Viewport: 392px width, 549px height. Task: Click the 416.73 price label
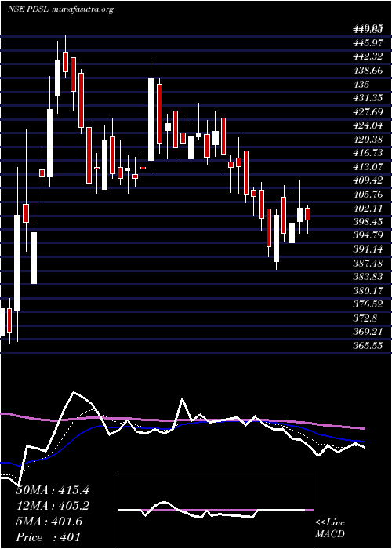[369, 153]
